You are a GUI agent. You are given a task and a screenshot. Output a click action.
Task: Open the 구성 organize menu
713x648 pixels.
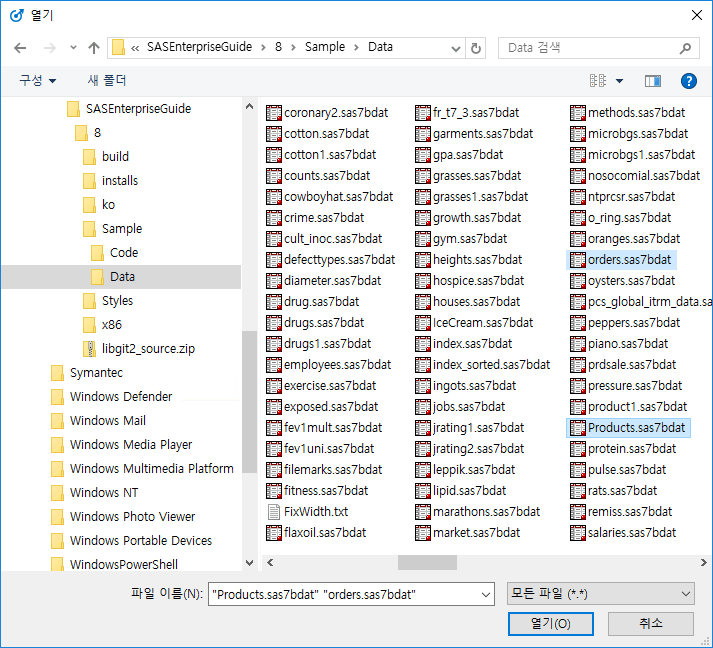coord(37,80)
